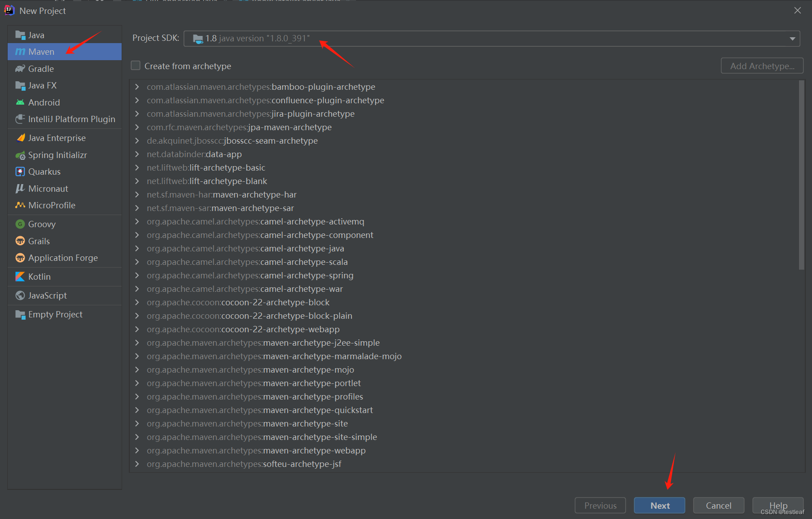Click the Empty Project folder icon
The height and width of the screenshot is (519, 812).
[20, 314]
